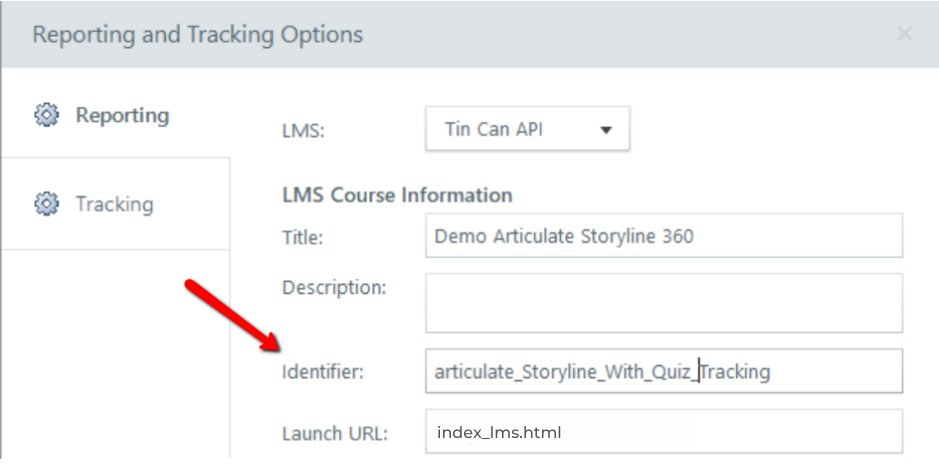
Task: Click the empty sidebar area below Tracking
Action: [116, 354]
